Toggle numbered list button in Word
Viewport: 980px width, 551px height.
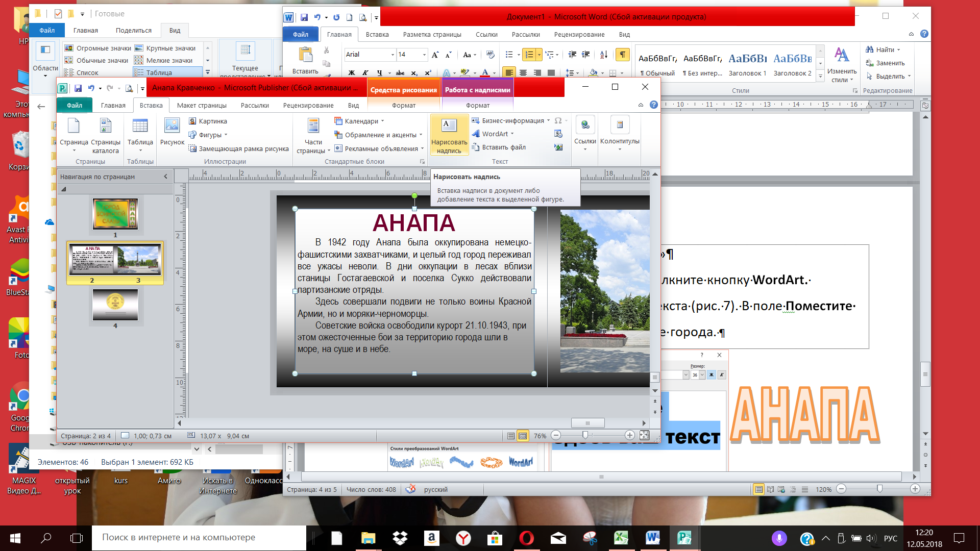[529, 55]
